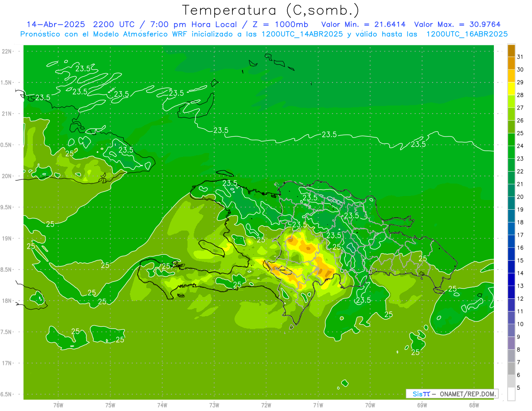Viewport: 532px width, 411px height.
Task: Click the '68W' longitude axis label
Action: click(473, 405)
